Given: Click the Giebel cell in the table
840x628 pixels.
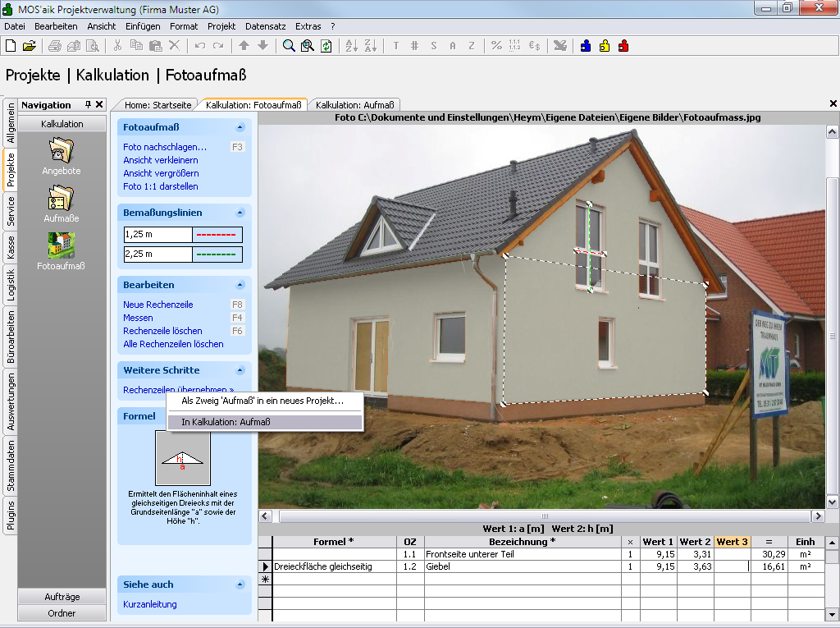Looking at the screenshot, I should tap(523, 567).
